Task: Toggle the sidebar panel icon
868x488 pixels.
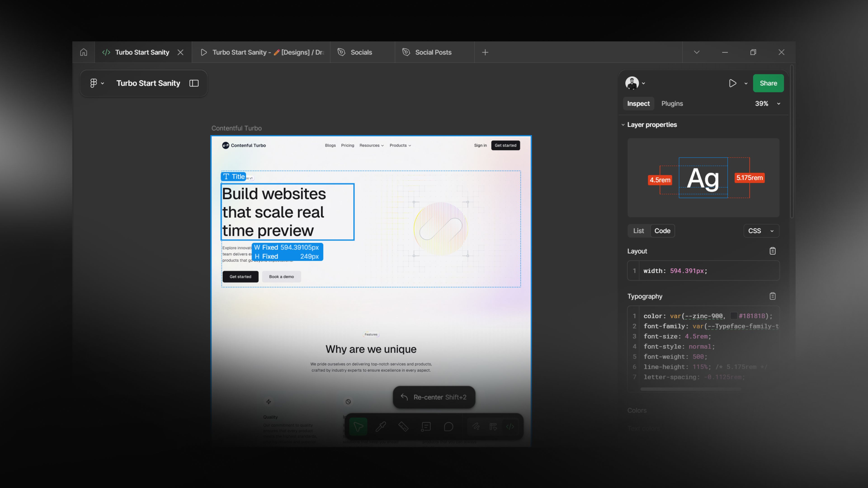Action: (194, 83)
